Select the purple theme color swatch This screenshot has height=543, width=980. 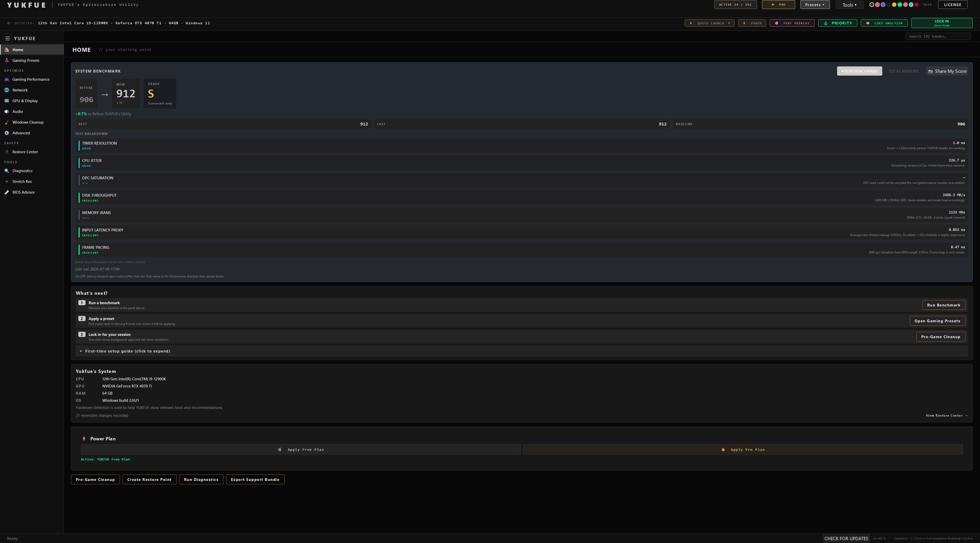883,5
